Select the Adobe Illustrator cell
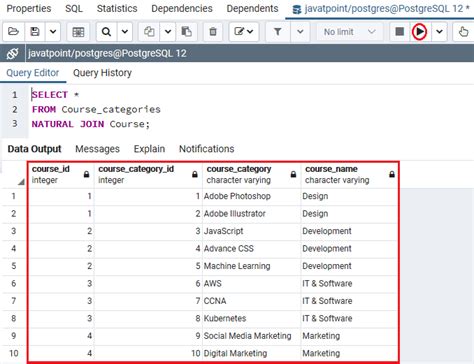474x364 pixels. pyautogui.click(x=251, y=214)
